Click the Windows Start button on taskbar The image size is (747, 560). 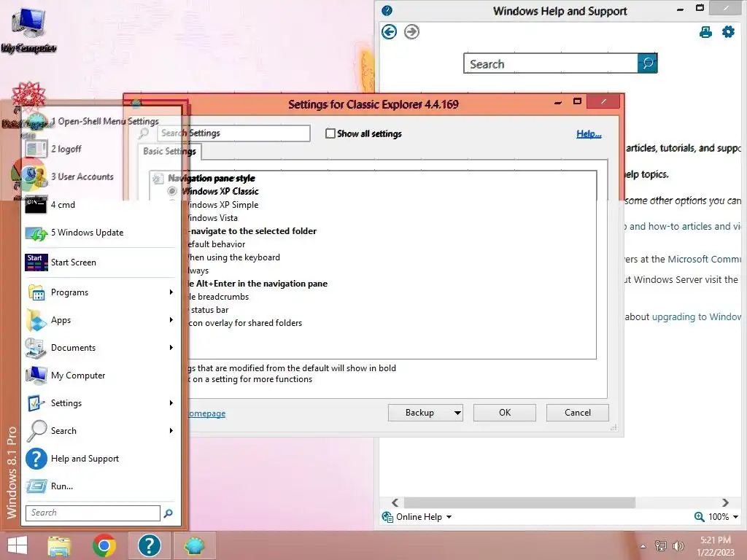18,545
